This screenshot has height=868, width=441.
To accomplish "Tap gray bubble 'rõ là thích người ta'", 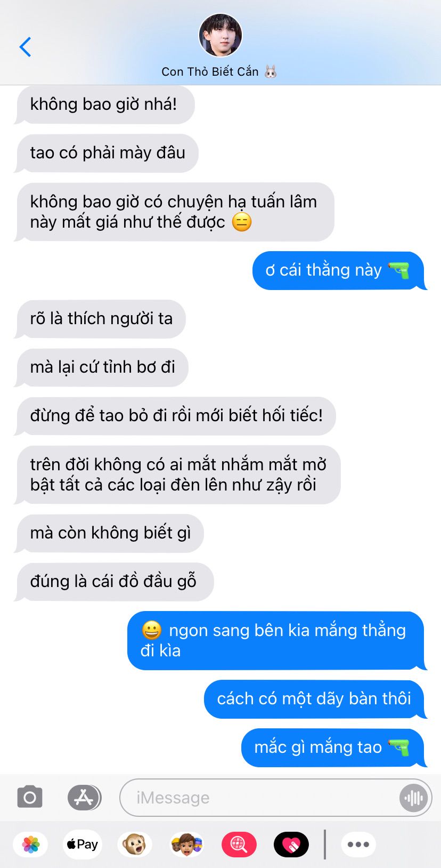I will (x=100, y=319).
